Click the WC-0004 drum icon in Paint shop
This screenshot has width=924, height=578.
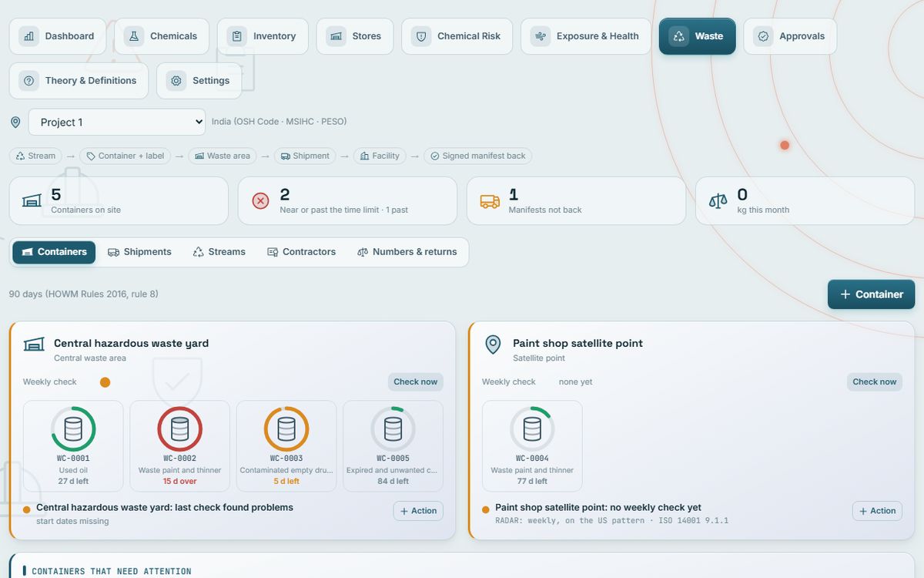[532, 428]
